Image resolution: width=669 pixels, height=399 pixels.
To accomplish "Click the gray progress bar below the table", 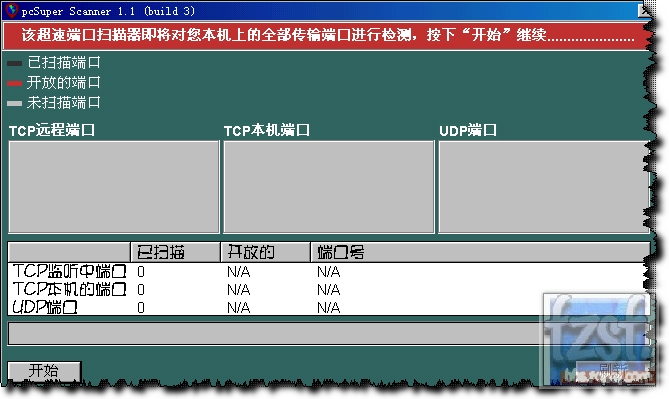I will [329, 334].
